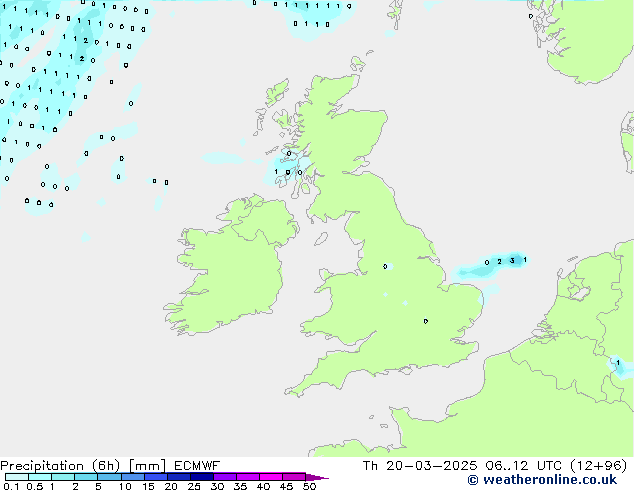
Task: Click the '35' legend label
Action: tap(240, 486)
